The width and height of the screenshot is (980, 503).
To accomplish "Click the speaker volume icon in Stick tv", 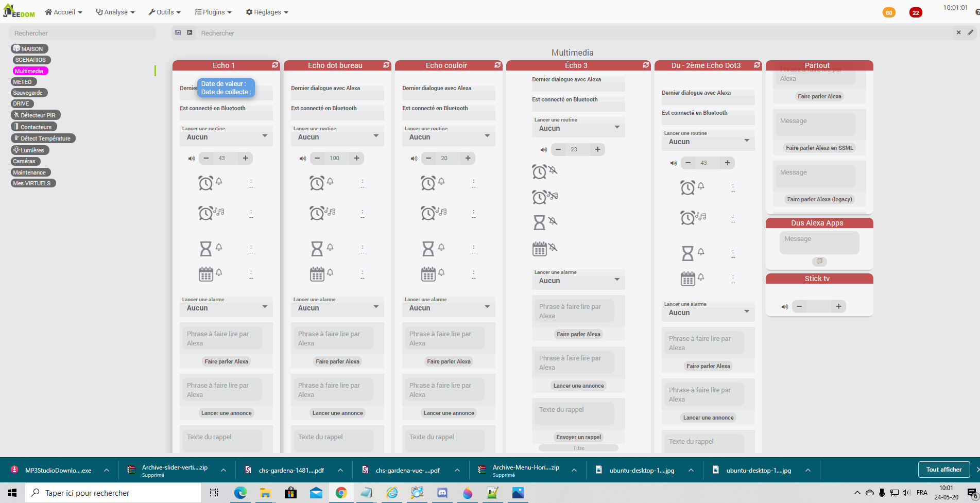I will tap(785, 307).
